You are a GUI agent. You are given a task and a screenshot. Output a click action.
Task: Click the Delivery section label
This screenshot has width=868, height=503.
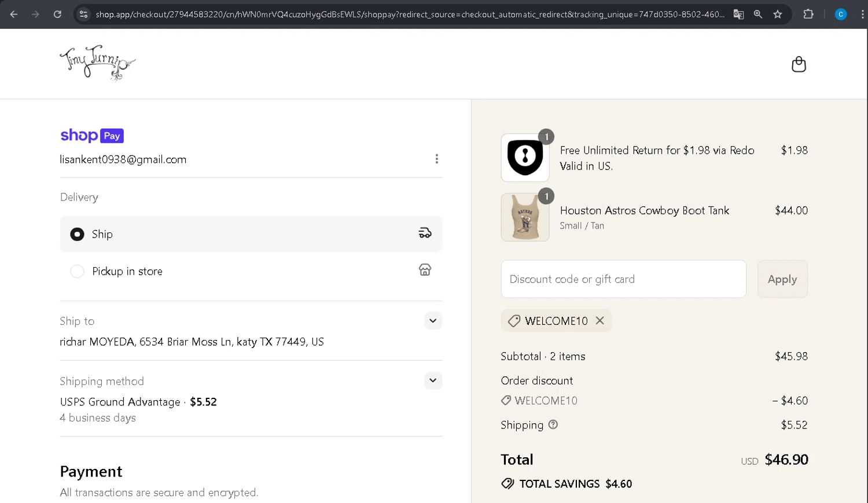coord(79,197)
